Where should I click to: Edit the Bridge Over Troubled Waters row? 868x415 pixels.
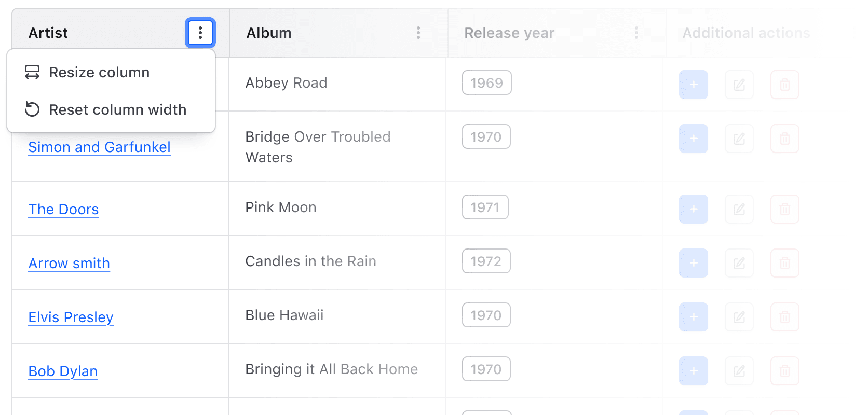pyautogui.click(x=739, y=139)
